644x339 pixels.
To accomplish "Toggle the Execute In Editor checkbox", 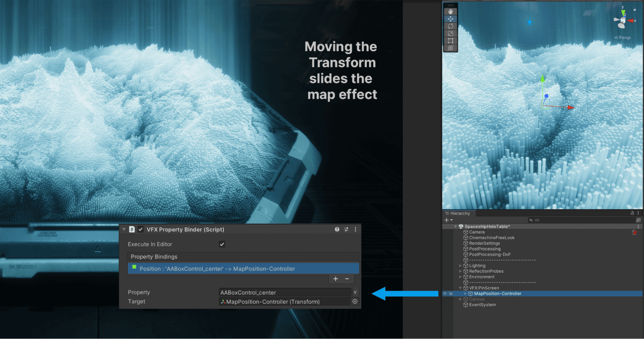I will coord(222,244).
